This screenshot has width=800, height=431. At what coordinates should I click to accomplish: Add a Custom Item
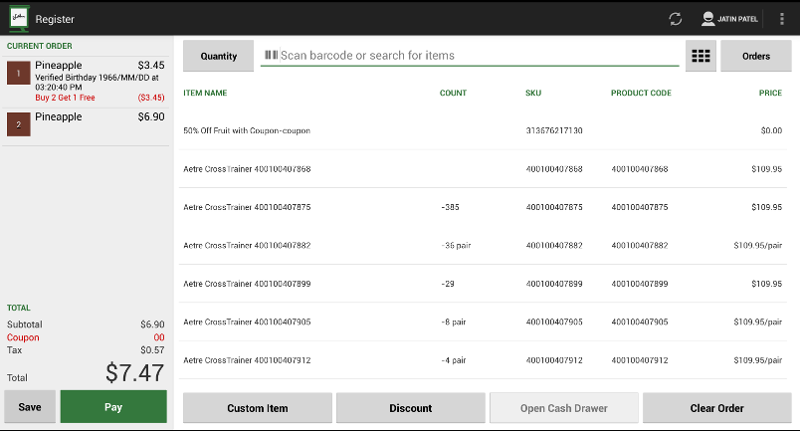pyautogui.click(x=257, y=408)
